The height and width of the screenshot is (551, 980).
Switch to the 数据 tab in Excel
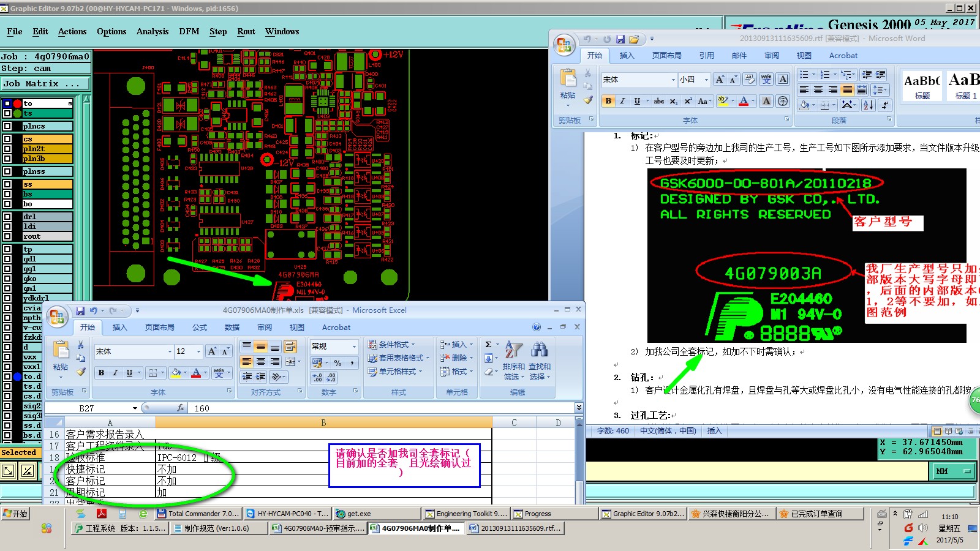(232, 328)
